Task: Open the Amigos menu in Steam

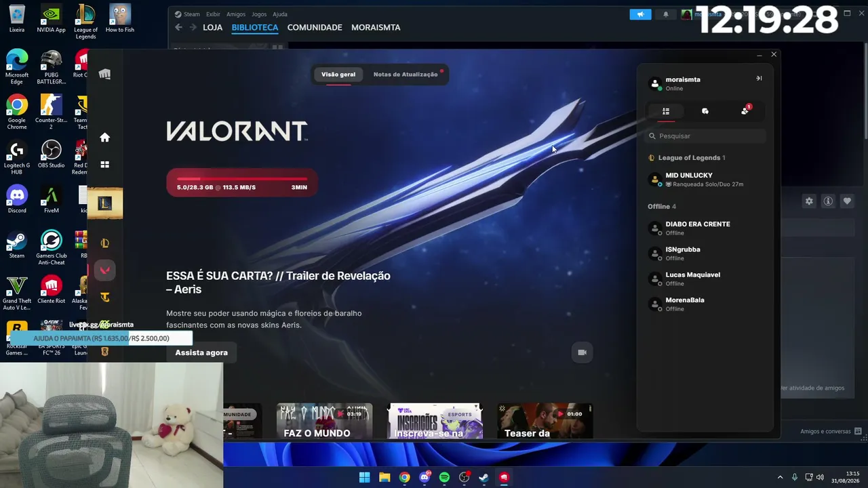Action: point(236,14)
